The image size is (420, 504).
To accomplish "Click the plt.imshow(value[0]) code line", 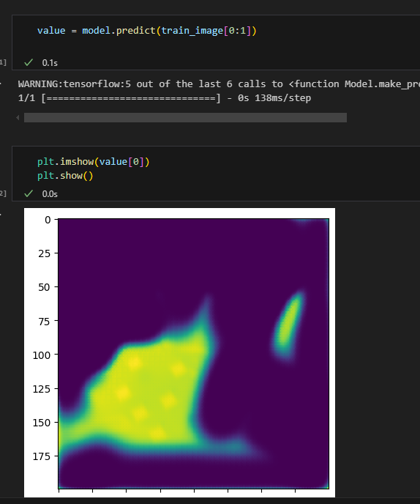I will [94, 161].
